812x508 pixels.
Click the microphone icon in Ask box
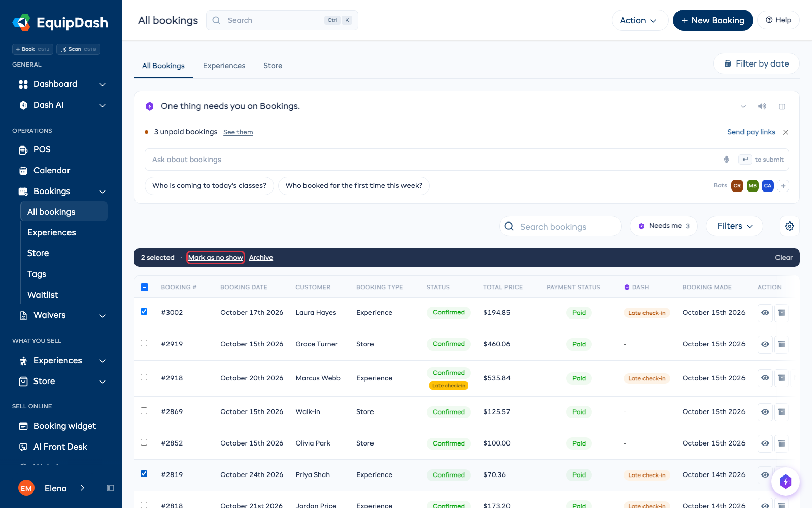727,160
